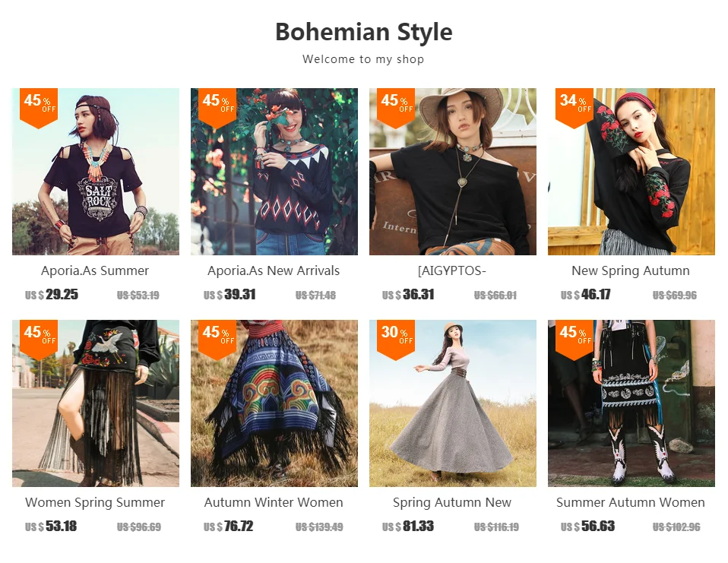
Task: Click 45% off badge on the colorful fringe skirt
Action: point(217,340)
